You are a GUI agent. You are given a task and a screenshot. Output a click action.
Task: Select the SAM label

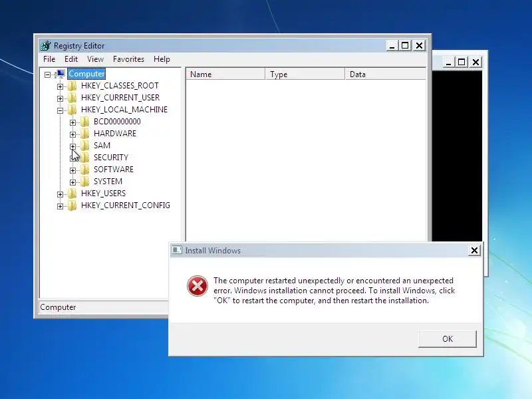102,146
